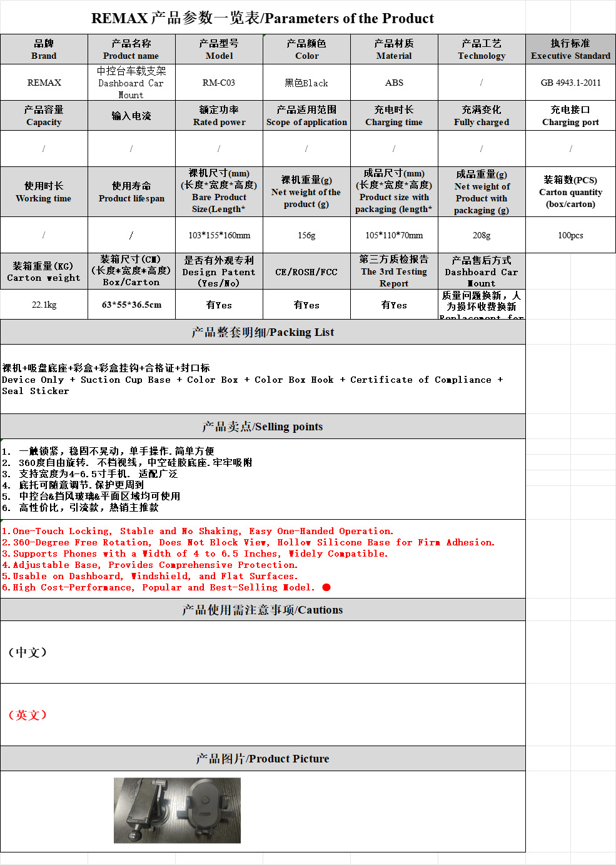The height and width of the screenshot is (865, 616).
Task: Click the 'REMAX' brand value cell
Action: pos(44,83)
